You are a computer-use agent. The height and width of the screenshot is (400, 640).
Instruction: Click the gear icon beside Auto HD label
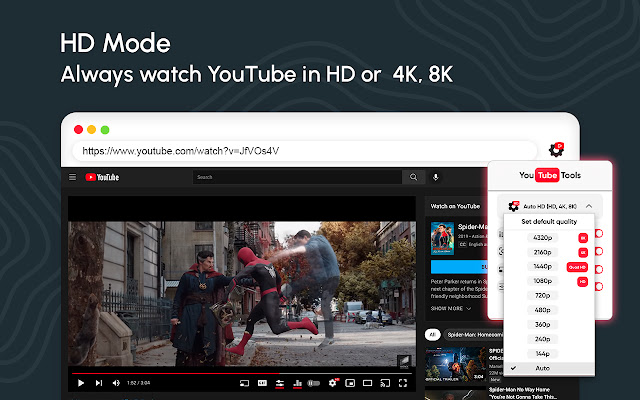click(x=513, y=206)
